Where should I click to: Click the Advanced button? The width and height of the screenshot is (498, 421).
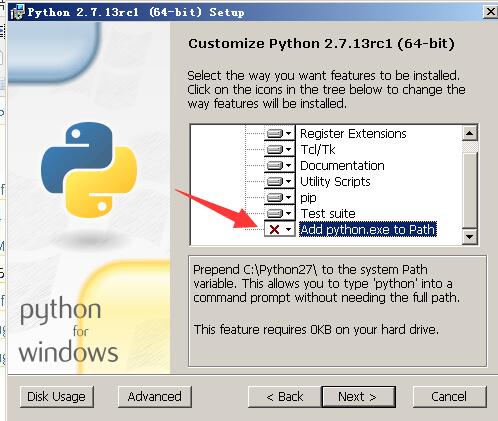(155, 397)
